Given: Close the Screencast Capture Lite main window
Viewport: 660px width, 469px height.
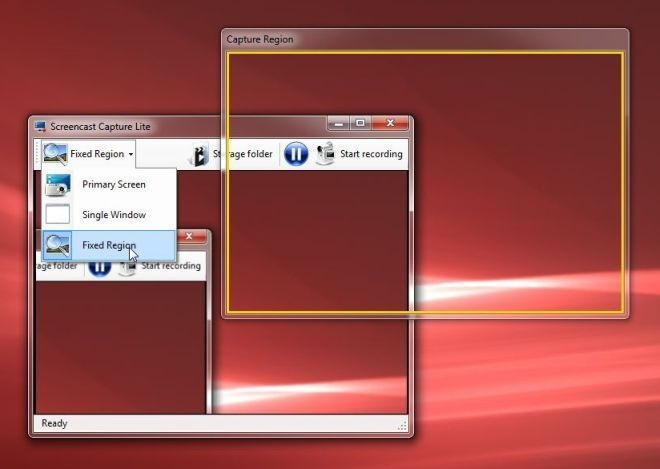Looking at the screenshot, I should point(390,123).
